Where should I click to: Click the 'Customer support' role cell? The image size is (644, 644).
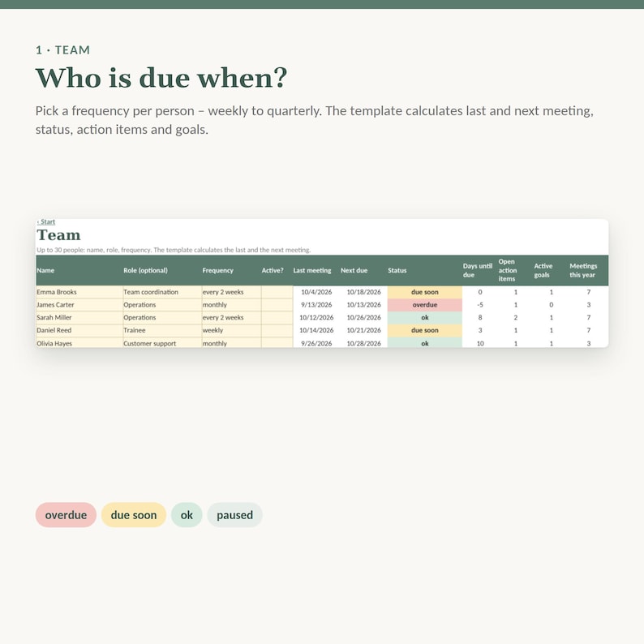point(162,343)
